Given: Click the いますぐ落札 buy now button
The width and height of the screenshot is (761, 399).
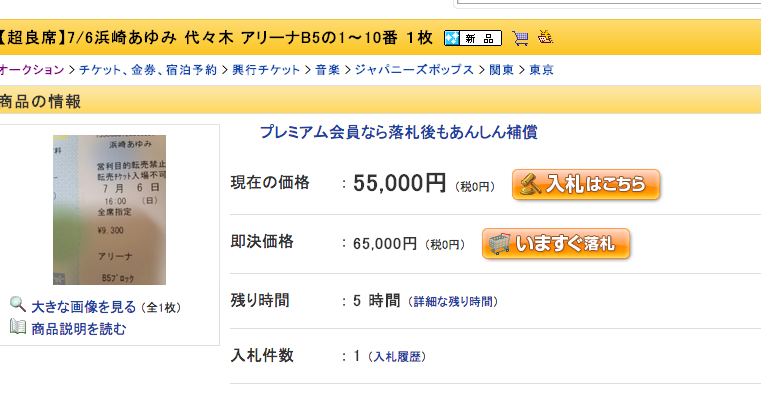Looking at the screenshot, I should [x=556, y=244].
